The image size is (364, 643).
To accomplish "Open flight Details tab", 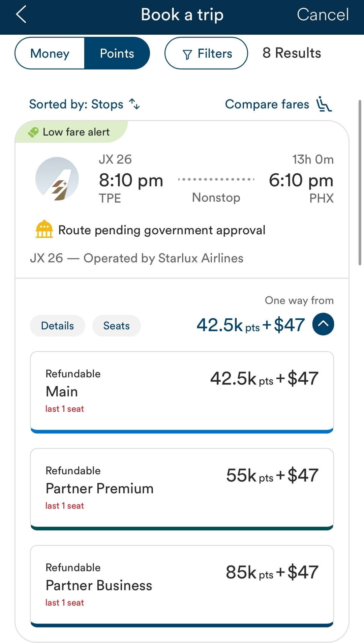I will [x=57, y=326].
